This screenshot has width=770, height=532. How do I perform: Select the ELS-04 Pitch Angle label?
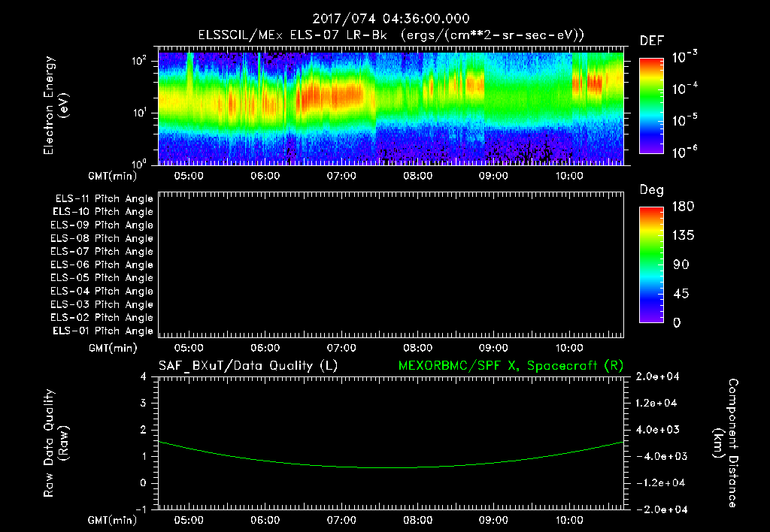click(x=102, y=291)
